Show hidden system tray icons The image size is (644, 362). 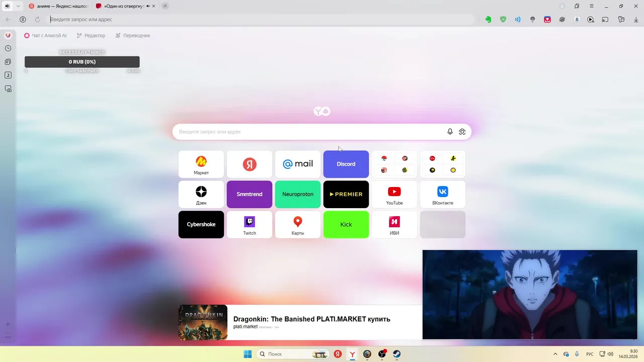[x=555, y=354]
